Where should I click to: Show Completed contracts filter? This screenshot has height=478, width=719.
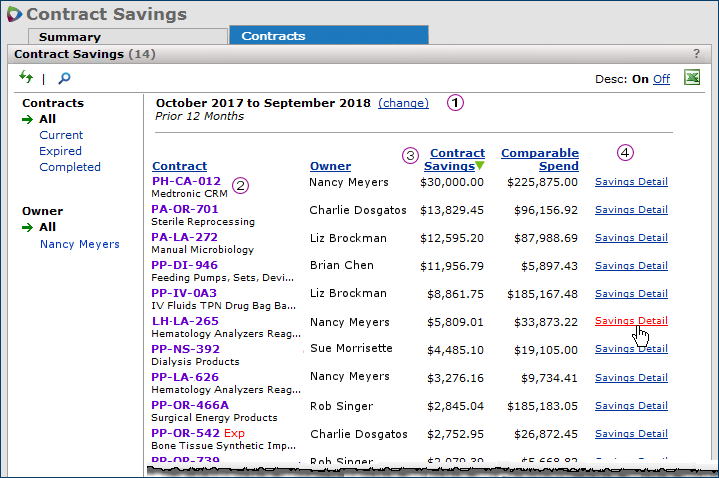click(70, 167)
